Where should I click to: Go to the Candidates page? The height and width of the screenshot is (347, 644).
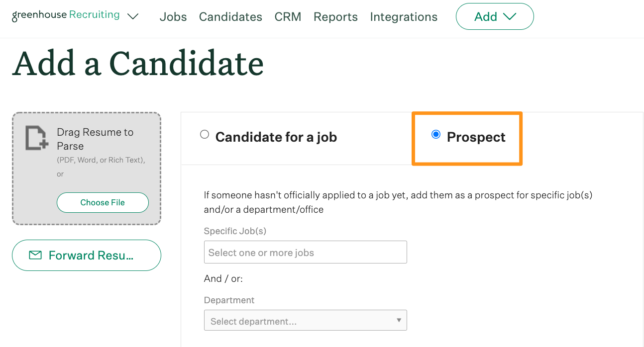(x=230, y=17)
